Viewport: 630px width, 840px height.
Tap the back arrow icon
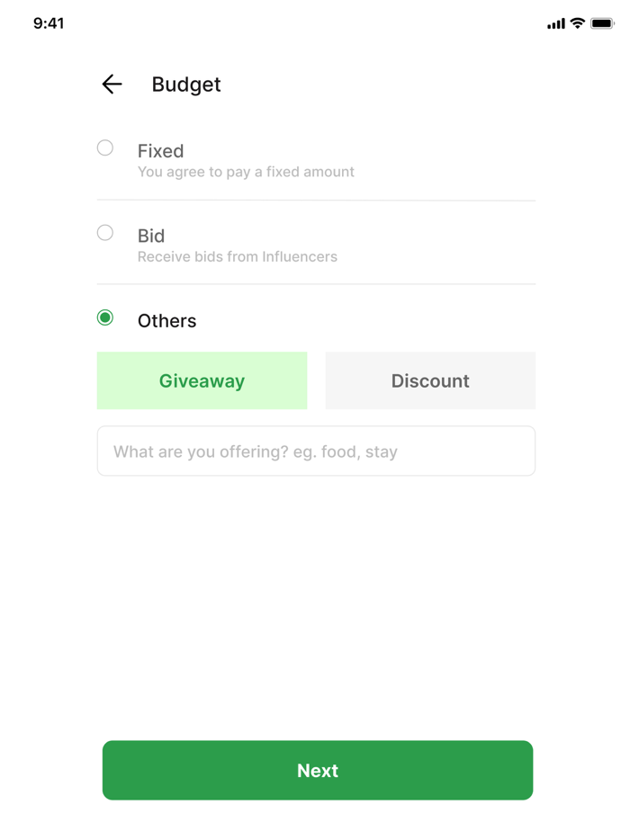click(x=111, y=84)
